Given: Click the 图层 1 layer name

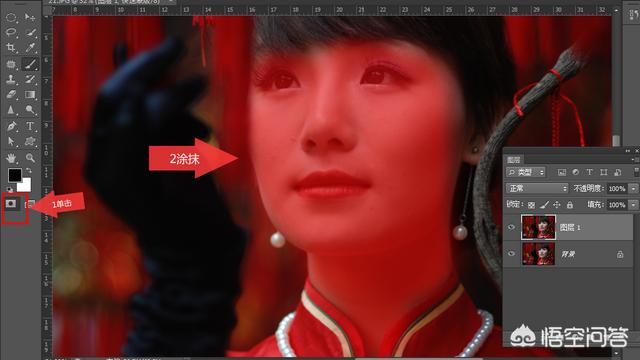Looking at the screenshot, I should (570, 227).
